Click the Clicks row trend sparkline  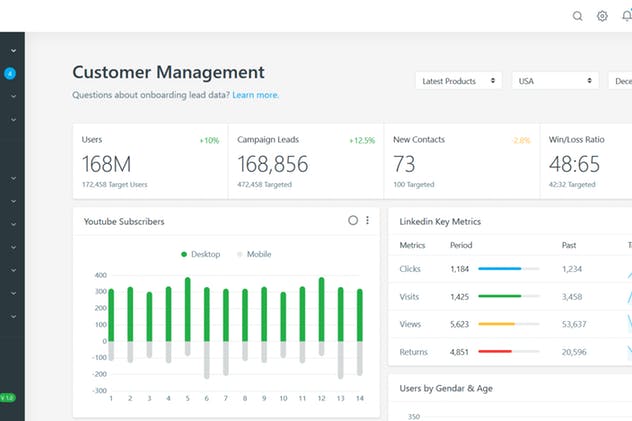pyautogui.click(x=629, y=270)
